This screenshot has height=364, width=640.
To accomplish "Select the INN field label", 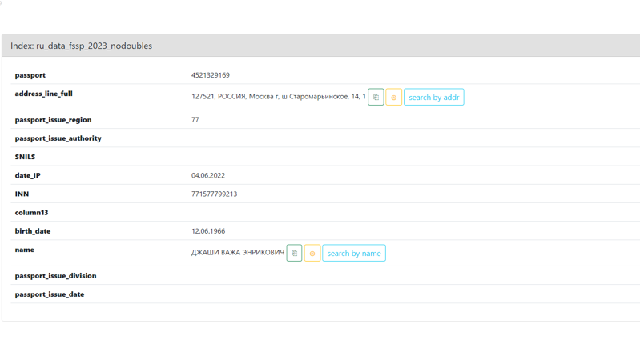I will click(22, 194).
